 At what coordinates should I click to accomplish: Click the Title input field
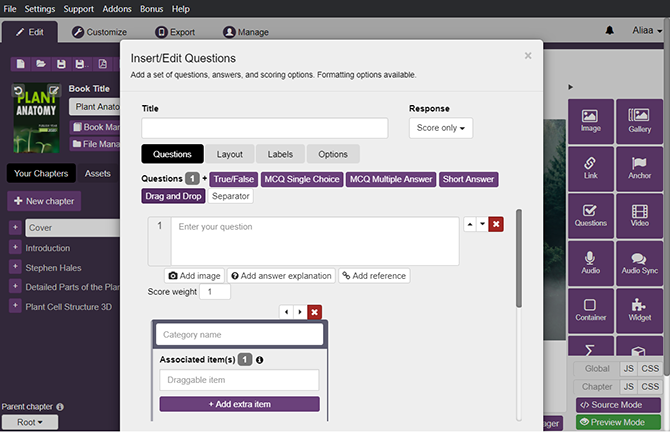click(x=264, y=128)
